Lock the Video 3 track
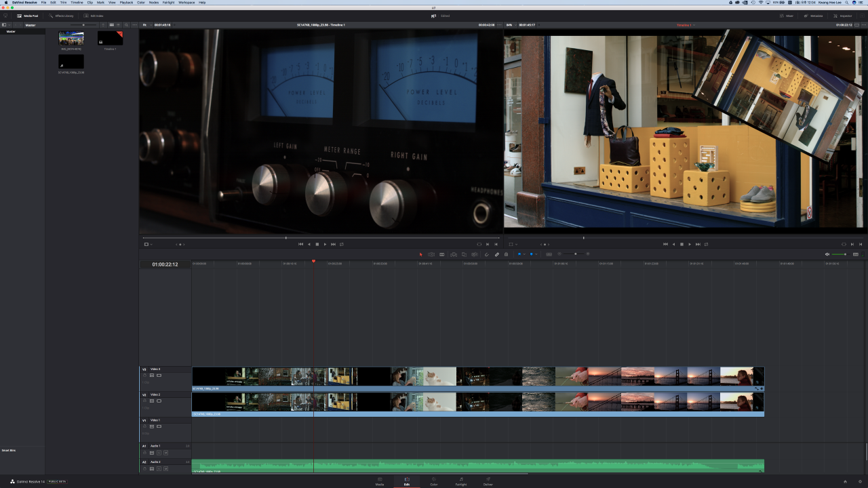Screen dimensions: 868x488 pos(144,375)
